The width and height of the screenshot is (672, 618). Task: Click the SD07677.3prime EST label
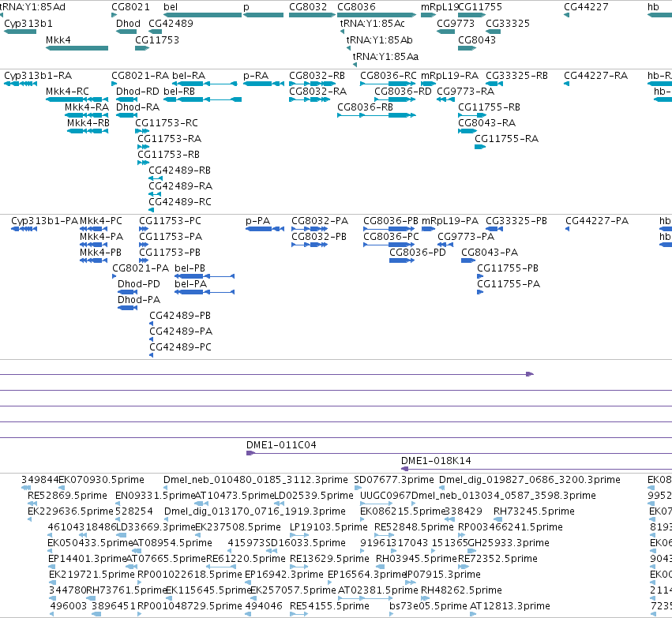[394, 480]
